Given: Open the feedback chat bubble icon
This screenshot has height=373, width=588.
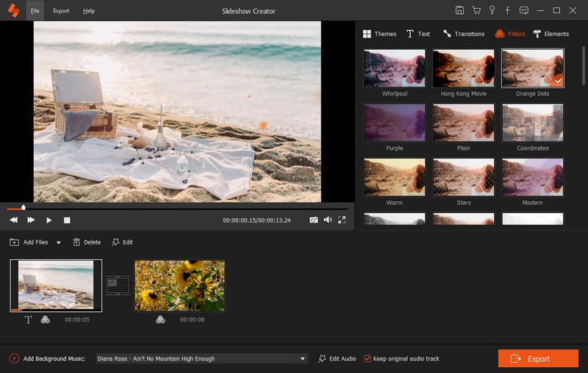Looking at the screenshot, I should click(523, 10).
